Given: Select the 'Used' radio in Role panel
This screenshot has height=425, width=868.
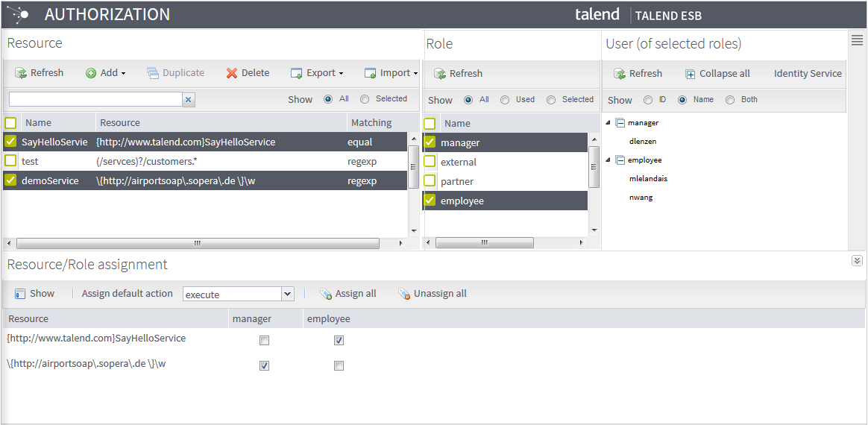Looking at the screenshot, I should pos(505,100).
